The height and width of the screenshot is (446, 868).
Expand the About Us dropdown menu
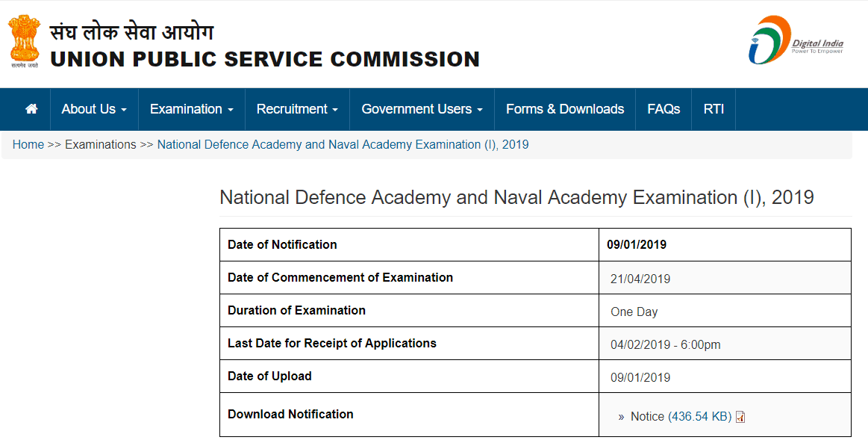94,109
